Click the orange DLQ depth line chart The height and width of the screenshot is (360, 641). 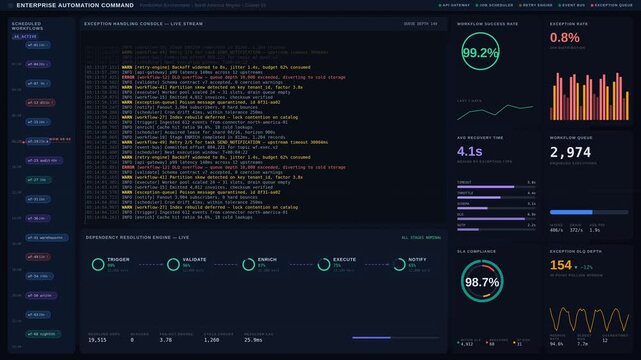pyautogui.click(x=589, y=319)
